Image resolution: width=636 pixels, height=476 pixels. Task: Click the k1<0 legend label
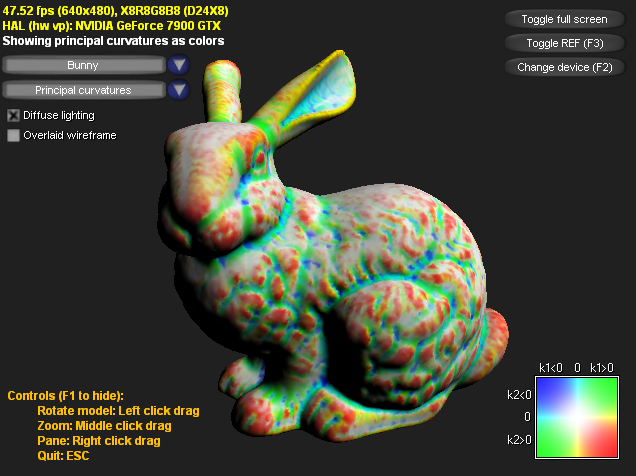pyautogui.click(x=550, y=368)
